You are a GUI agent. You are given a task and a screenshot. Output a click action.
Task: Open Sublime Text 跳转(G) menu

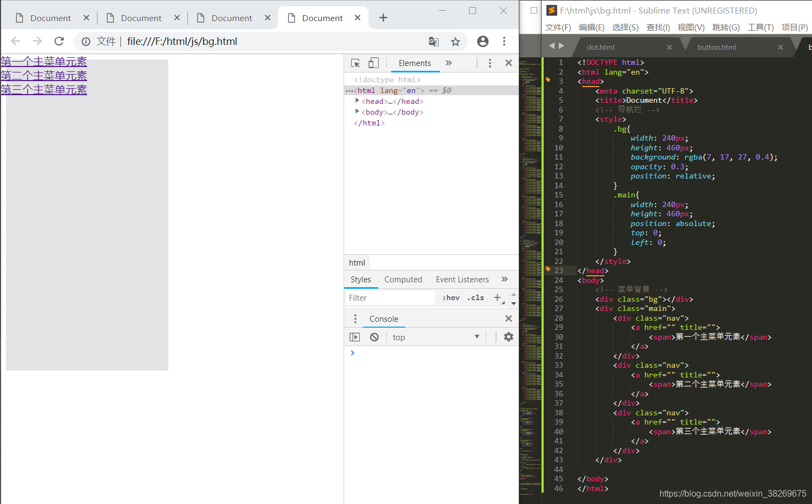pyautogui.click(x=726, y=27)
